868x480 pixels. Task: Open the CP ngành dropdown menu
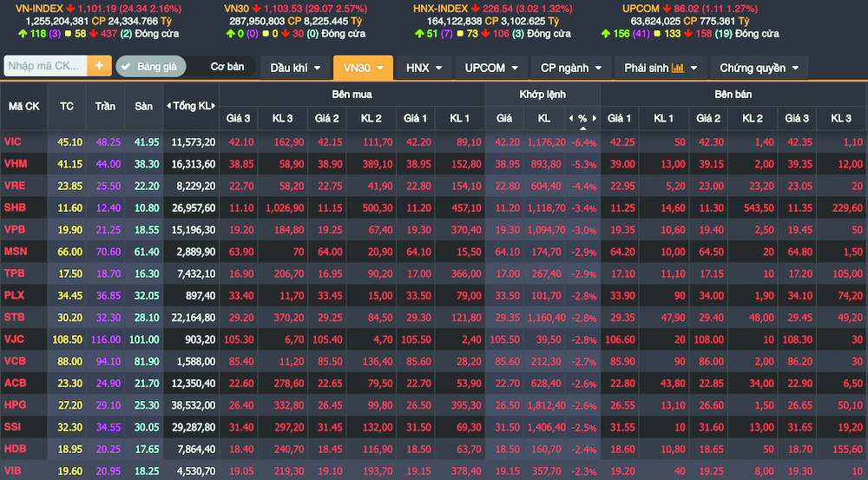(569, 68)
